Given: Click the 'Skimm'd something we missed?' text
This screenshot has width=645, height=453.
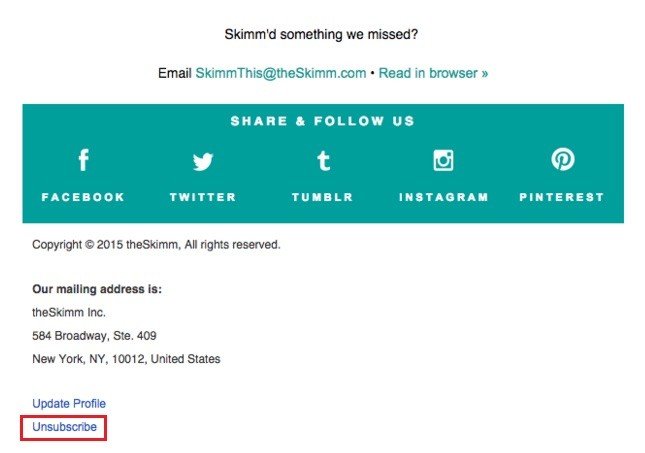Looking at the screenshot, I should coord(321,34).
